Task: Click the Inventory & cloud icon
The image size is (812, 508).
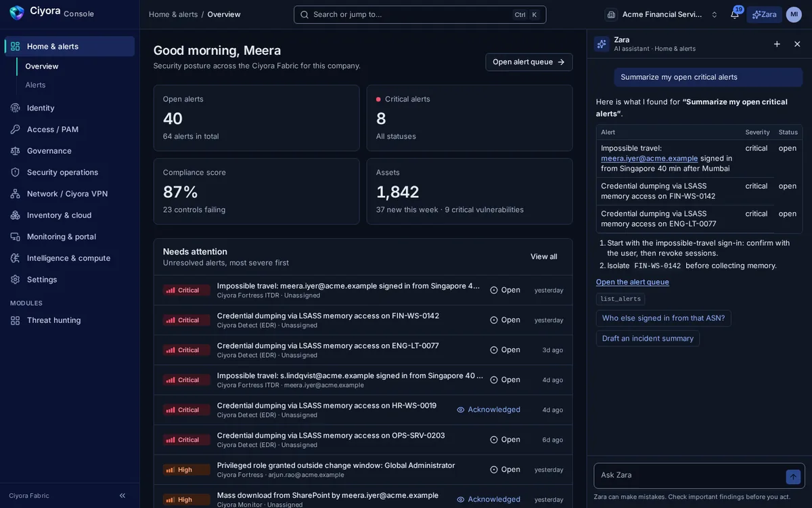Action: coord(15,215)
